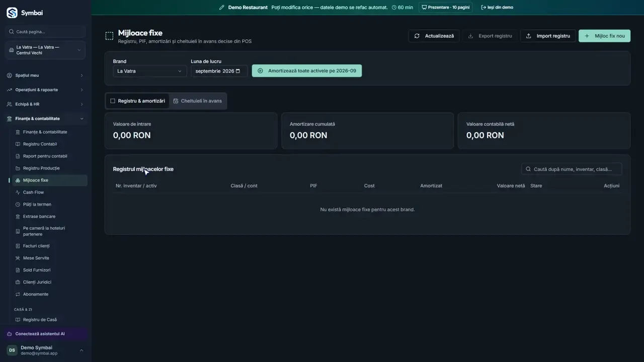Image resolution: width=644 pixels, height=362 pixels.
Task: Click the Prezentare · 10 pagini button
Action: tap(446, 8)
